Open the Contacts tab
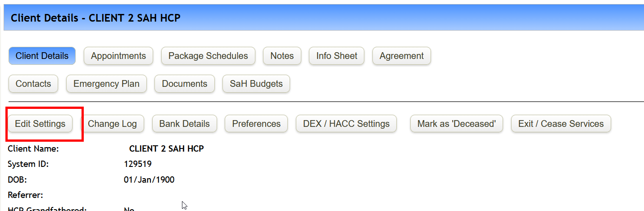This screenshot has height=211, width=644. click(33, 84)
